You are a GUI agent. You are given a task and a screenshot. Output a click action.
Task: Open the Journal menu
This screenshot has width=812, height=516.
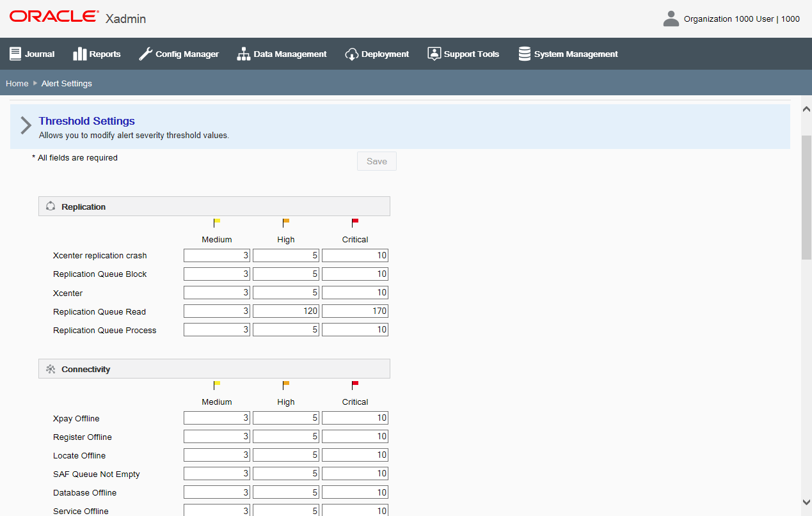click(x=32, y=54)
